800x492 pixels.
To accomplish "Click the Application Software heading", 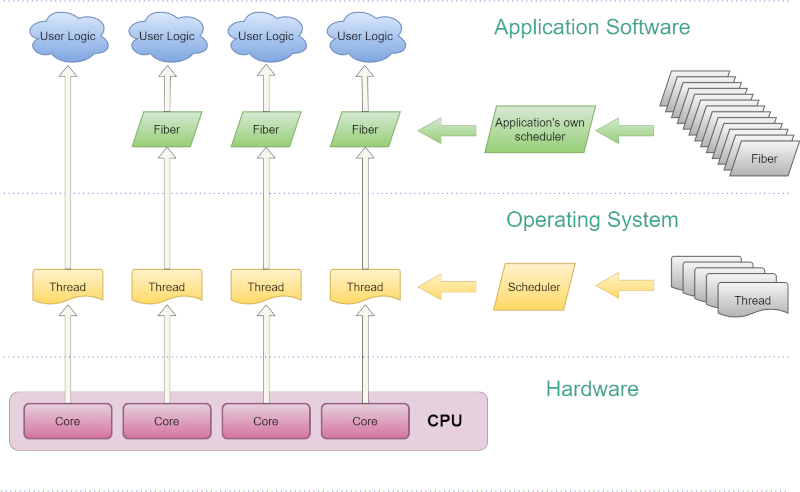I will (592, 27).
